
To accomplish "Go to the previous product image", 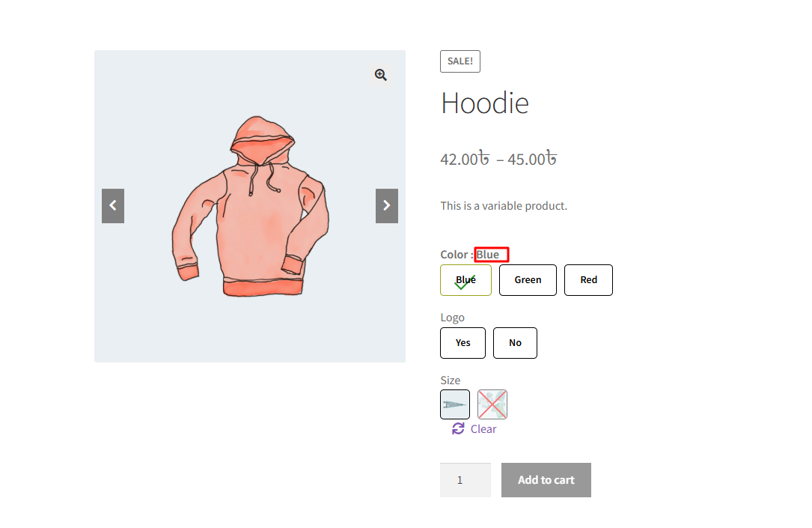I will point(113,206).
